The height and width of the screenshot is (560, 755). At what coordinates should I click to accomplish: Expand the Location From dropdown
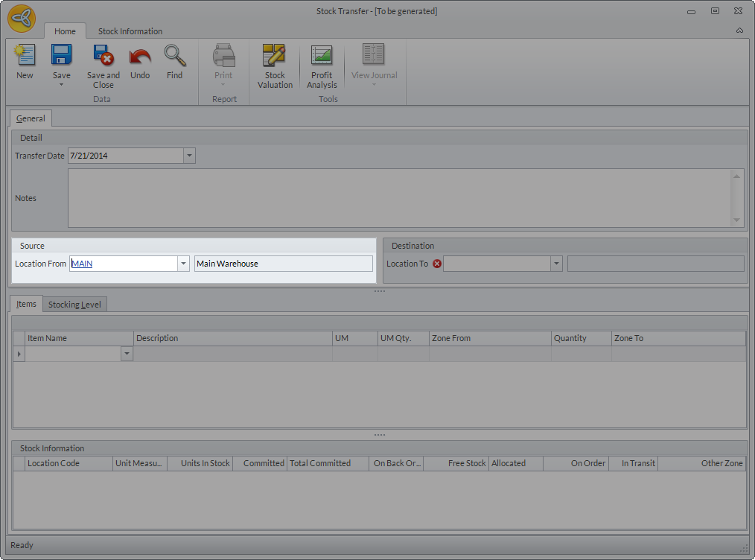point(183,264)
